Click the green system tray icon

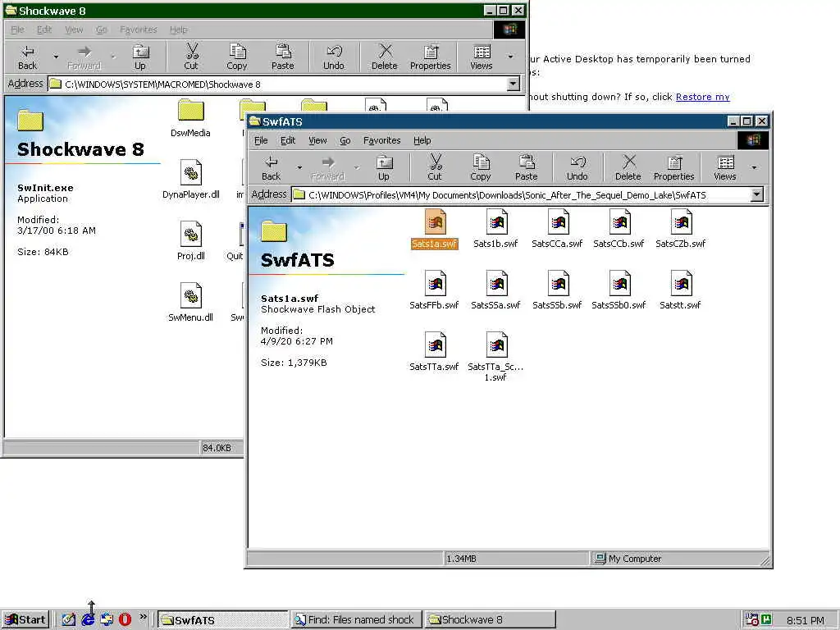click(766, 619)
